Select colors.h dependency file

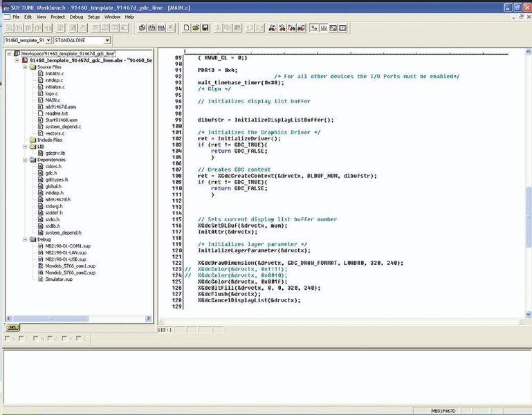click(53, 166)
